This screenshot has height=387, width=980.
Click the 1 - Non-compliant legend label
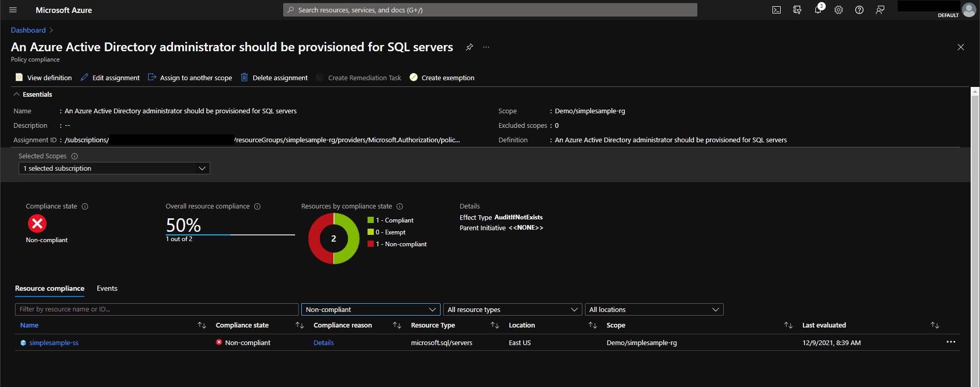[401, 244]
